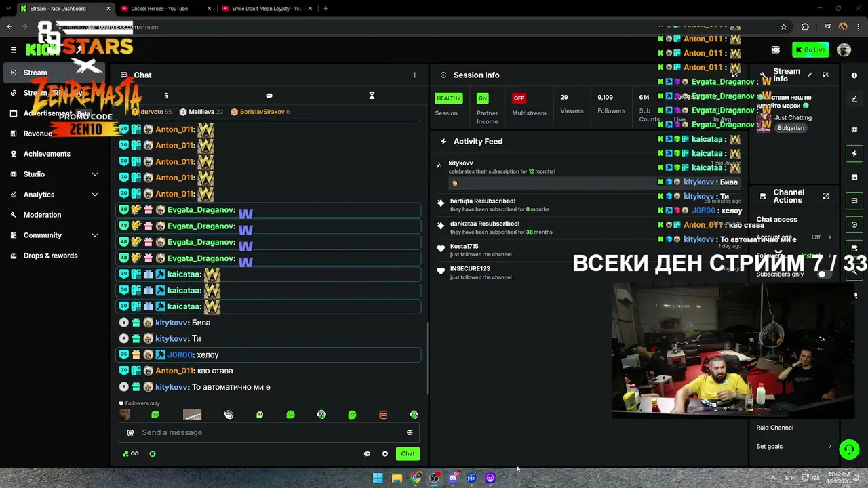Click the list icon in right toolbar
868x488 pixels.
(854, 178)
